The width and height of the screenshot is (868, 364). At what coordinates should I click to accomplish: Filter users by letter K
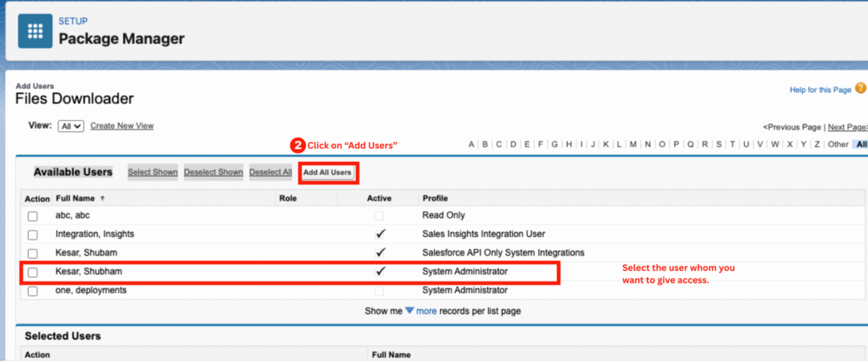click(606, 145)
